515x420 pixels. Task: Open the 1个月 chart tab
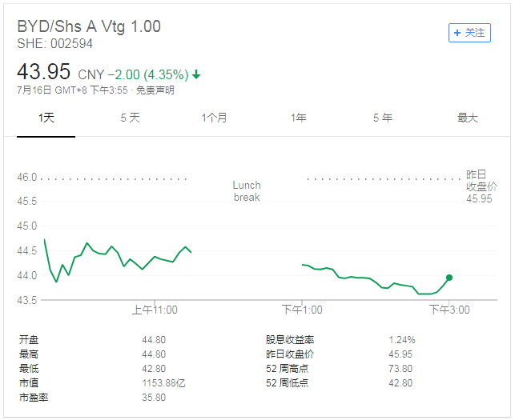coord(214,118)
